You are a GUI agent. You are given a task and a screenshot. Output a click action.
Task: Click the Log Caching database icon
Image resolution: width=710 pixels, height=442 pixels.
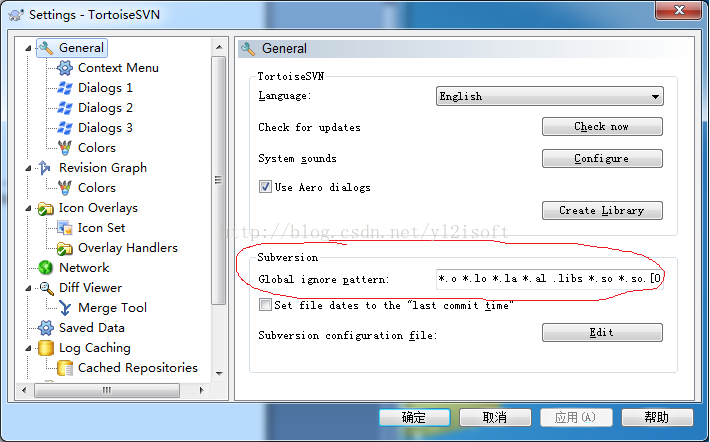coord(45,348)
